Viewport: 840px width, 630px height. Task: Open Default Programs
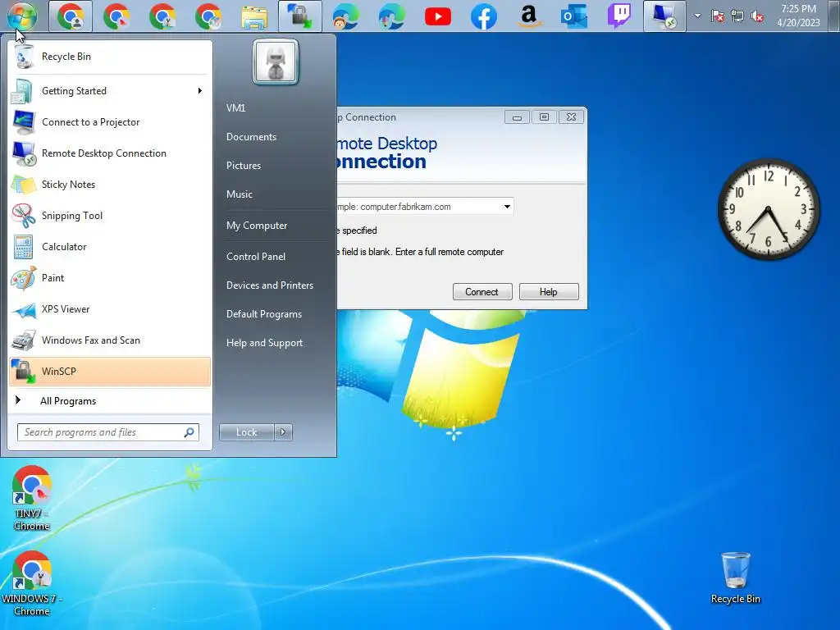coord(263,314)
